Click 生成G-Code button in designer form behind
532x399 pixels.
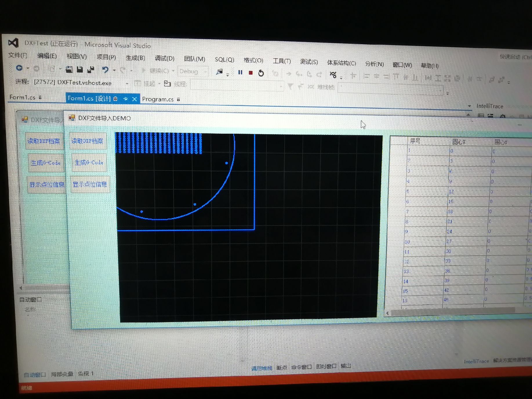click(46, 163)
